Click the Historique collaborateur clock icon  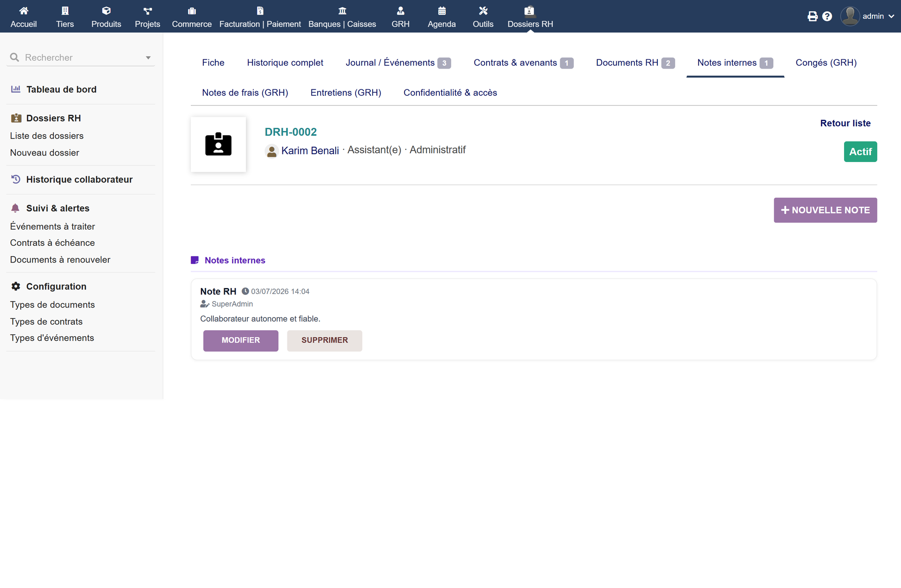pyautogui.click(x=16, y=179)
